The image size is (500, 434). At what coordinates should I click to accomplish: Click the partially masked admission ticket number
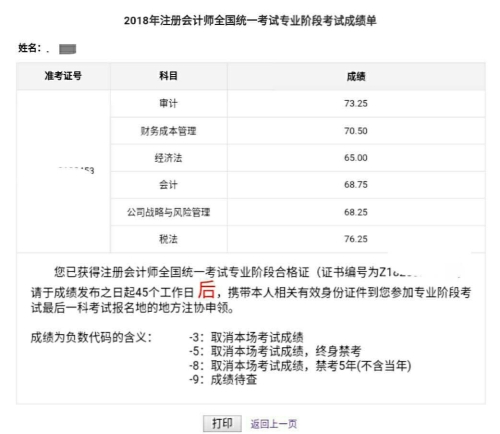76,170
